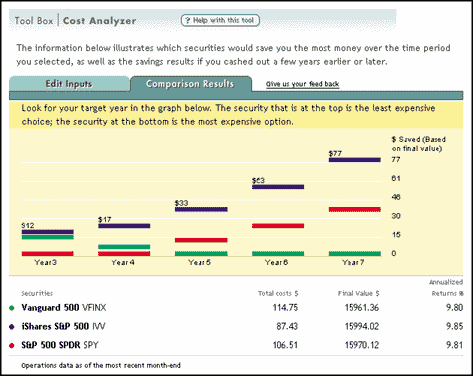Click the Year3 axis label
The width and height of the screenshot is (473, 376).
pos(46,262)
